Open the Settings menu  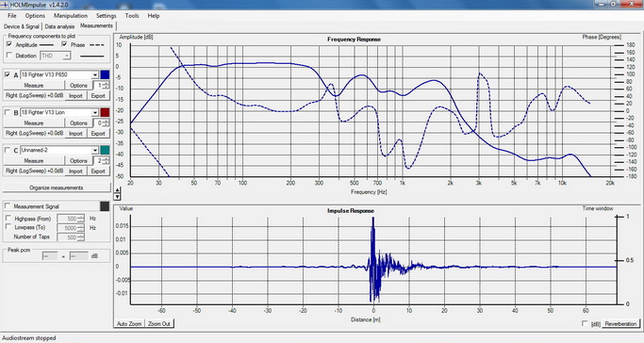click(106, 16)
